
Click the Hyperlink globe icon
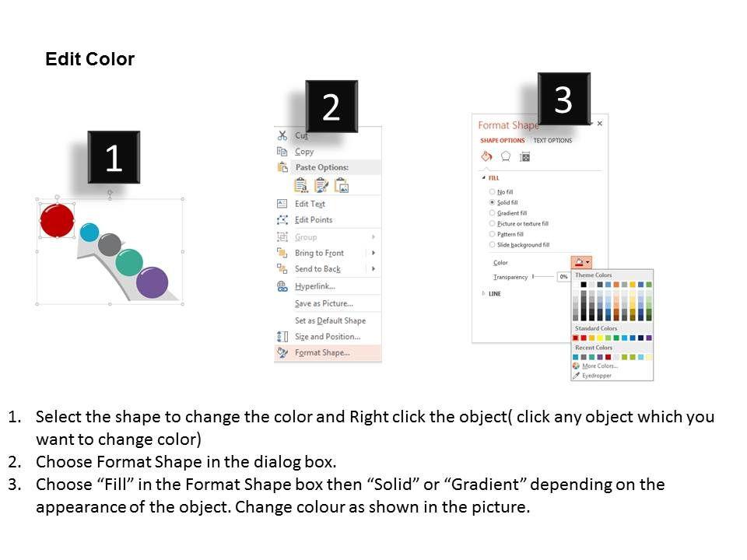(282, 286)
